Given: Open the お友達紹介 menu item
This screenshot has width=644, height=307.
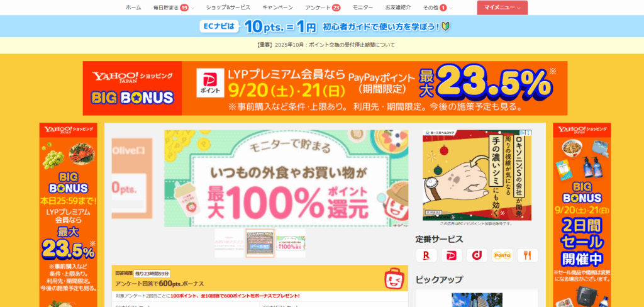Looking at the screenshot, I should [397, 8].
